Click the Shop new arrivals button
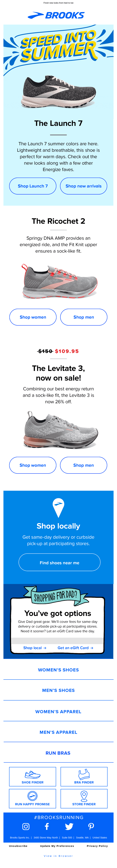Screen dimensions: 117x868 point(84,186)
